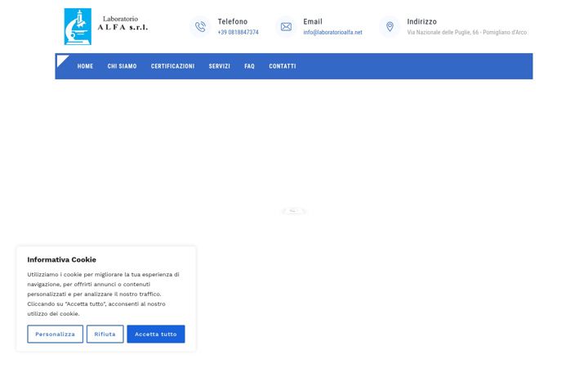Click the telephone icon
Screen dimensions: 588x368
200,27
